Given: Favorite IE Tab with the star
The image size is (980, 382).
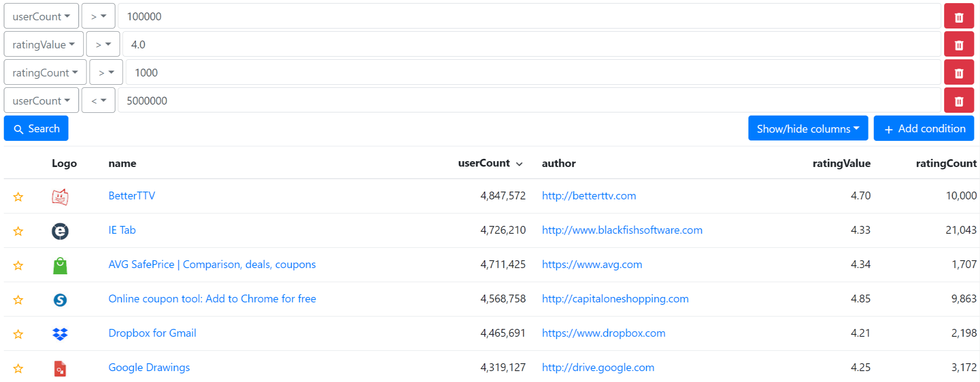Looking at the screenshot, I should click(x=18, y=231).
